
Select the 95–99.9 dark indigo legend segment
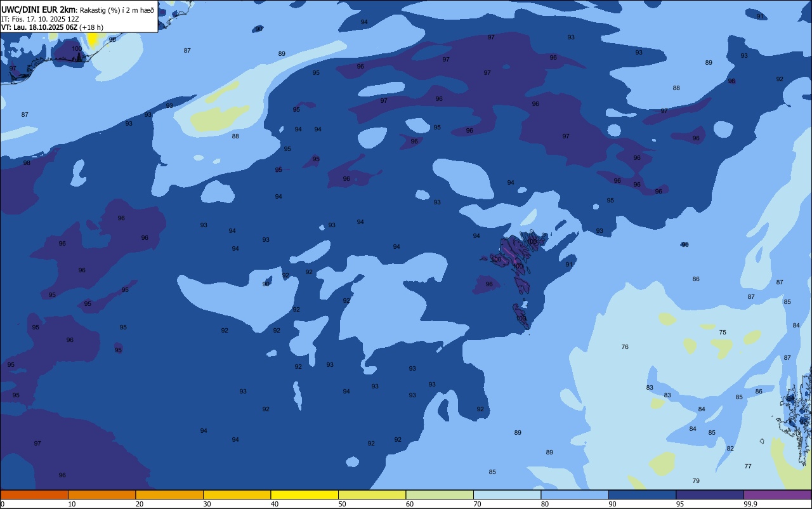pyautogui.click(x=710, y=494)
